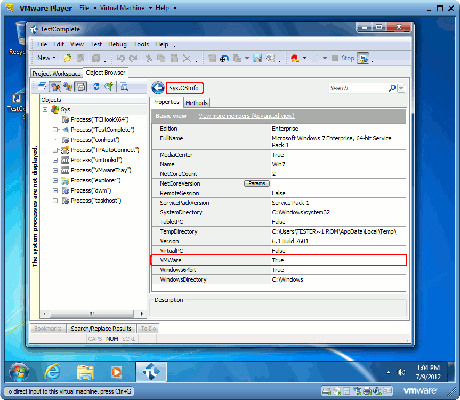Click inside the Search box
This screenshot has width=460, height=400.
tap(358, 88)
